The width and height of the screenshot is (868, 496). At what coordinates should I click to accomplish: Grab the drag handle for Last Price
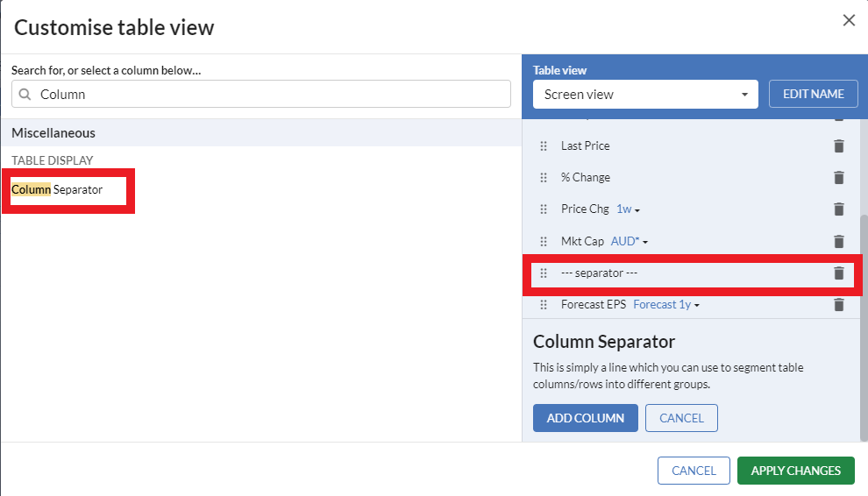(544, 145)
